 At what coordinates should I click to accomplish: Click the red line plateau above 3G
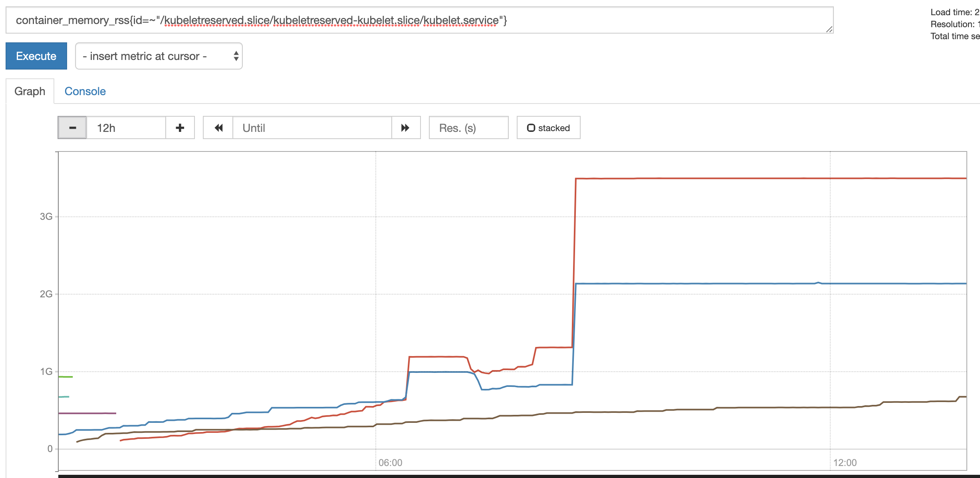(x=759, y=178)
